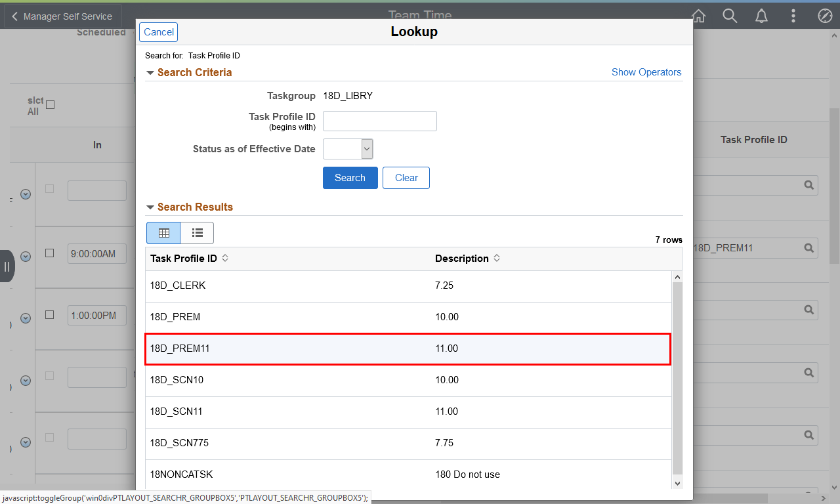Switch results to grid view icon
The image size is (840, 504).
[x=163, y=233]
